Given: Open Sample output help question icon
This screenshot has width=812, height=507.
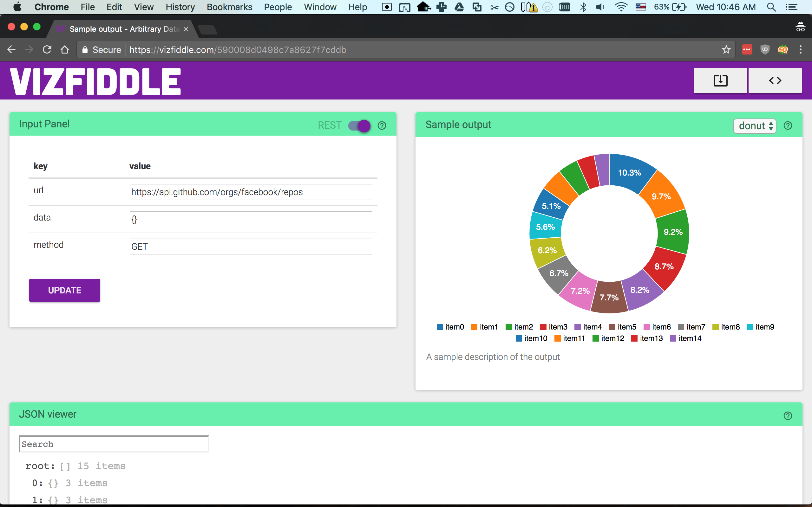Looking at the screenshot, I should pyautogui.click(x=788, y=126).
